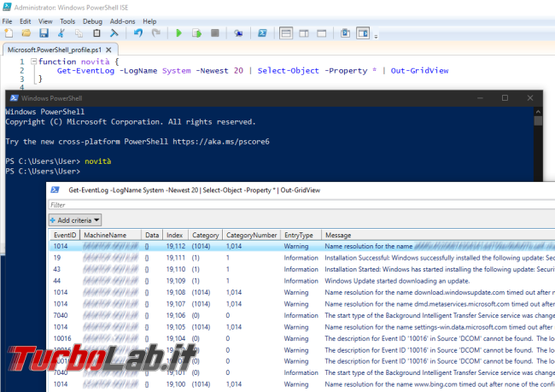
Task: Select the download.windowsupdate.com warning row
Action: [x=302, y=292]
